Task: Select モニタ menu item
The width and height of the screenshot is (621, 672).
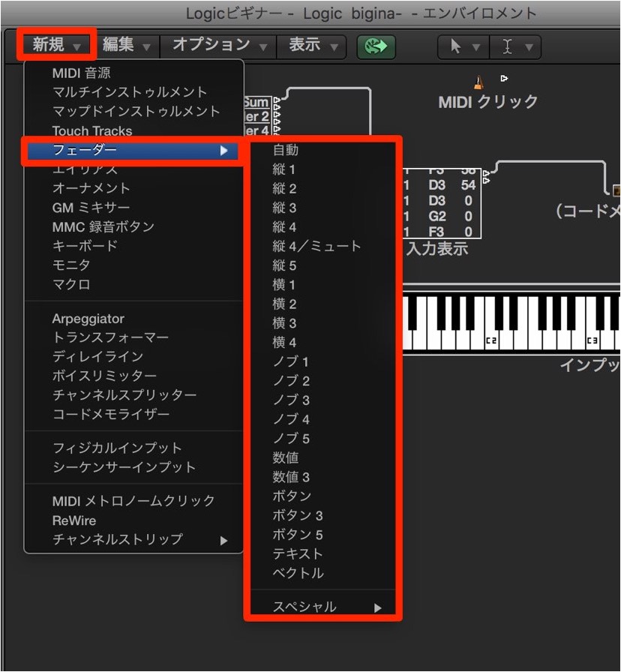Action: (x=133, y=265)
